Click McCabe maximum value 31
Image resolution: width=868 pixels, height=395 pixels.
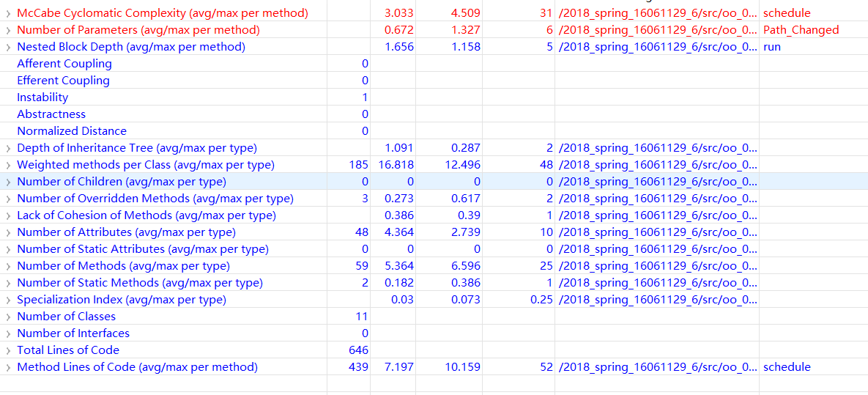coord(546,13)
